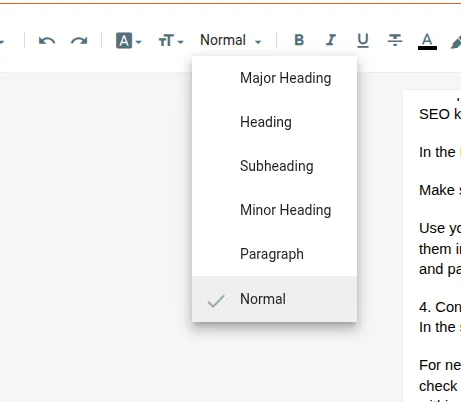
Task: Toggle bold formatting
Action: [299, 40]
